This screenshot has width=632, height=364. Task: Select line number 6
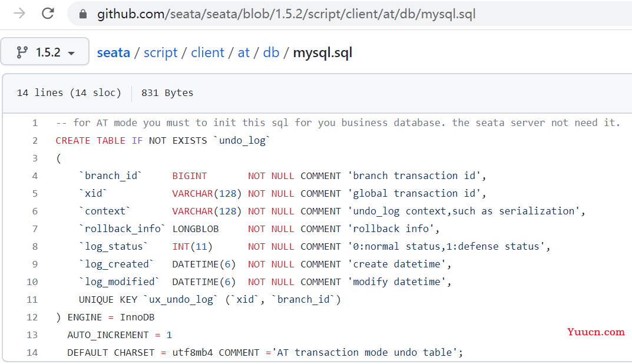(35, 211)
